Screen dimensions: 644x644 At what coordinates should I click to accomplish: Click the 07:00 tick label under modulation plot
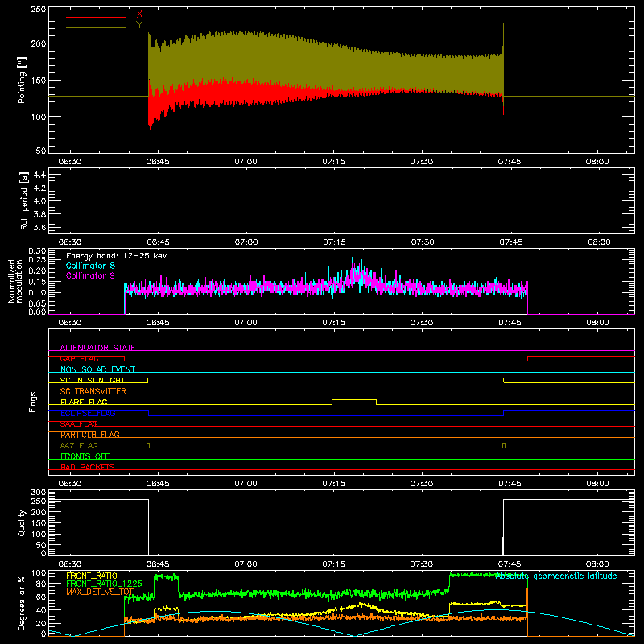coord(246,323)
